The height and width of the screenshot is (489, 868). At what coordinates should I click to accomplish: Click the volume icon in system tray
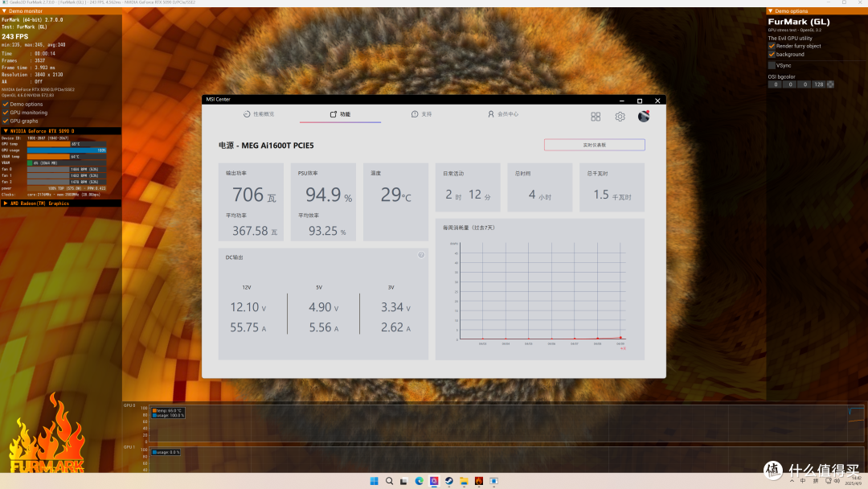click(x=837, y=481)
